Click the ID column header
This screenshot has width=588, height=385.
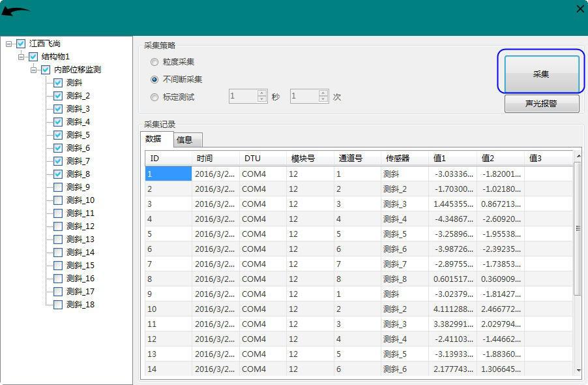click(x=168, y=159)
